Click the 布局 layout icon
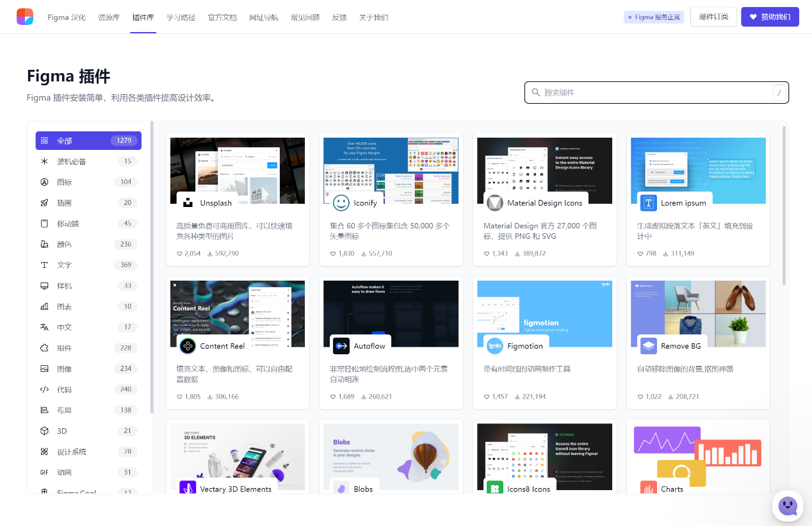The width and height of the screenshot is (812, 526). (44, 410)
